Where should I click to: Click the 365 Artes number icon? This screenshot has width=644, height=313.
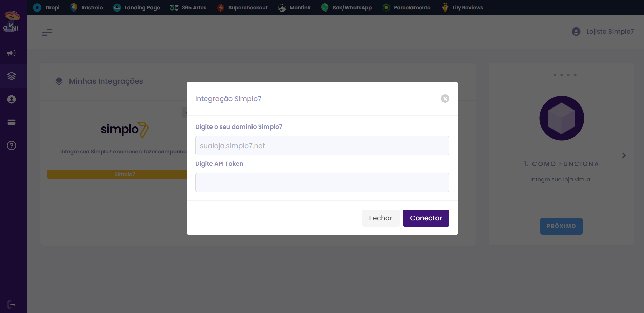tap(174, 7)
